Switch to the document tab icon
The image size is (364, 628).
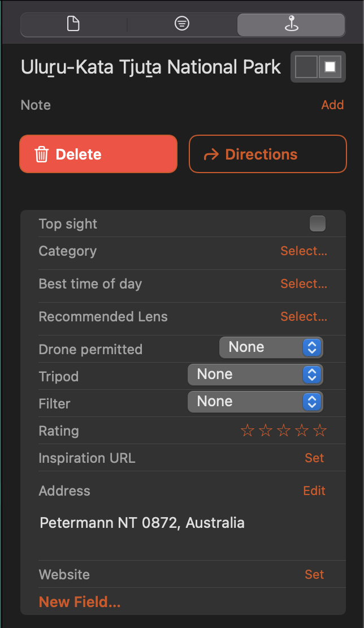73,24
